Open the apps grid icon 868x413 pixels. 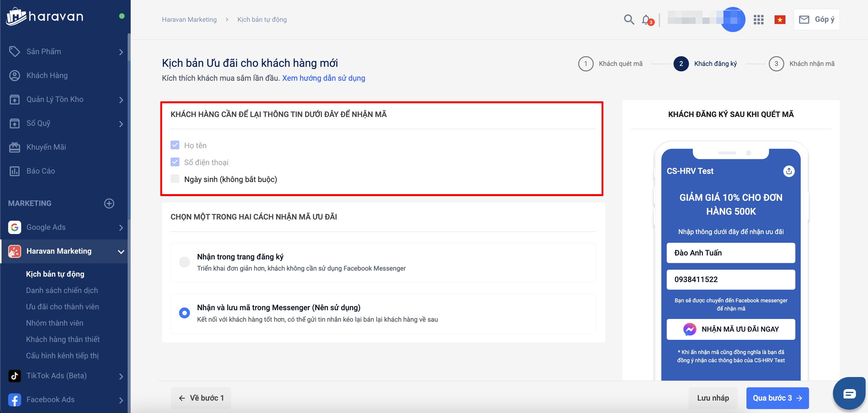click(x=759, y=20)
